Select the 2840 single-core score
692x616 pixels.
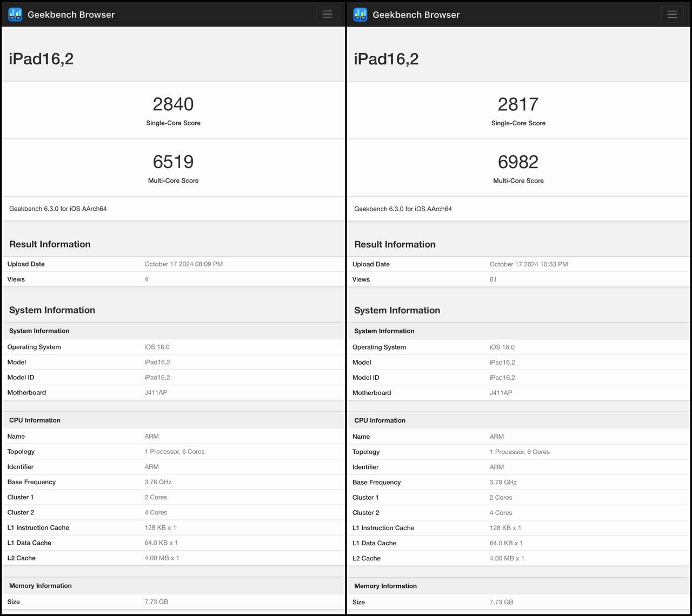pyautogui.click(x=173, y=104)
